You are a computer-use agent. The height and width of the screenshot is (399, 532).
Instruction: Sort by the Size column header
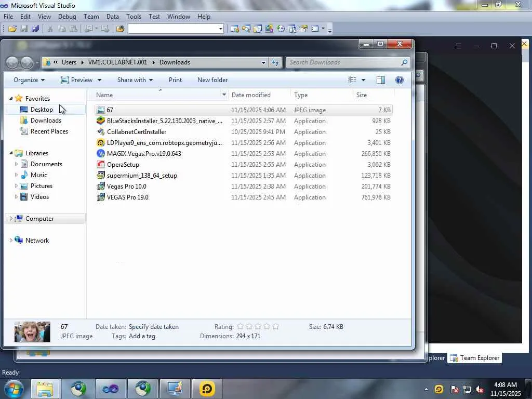tap(373, 95)
